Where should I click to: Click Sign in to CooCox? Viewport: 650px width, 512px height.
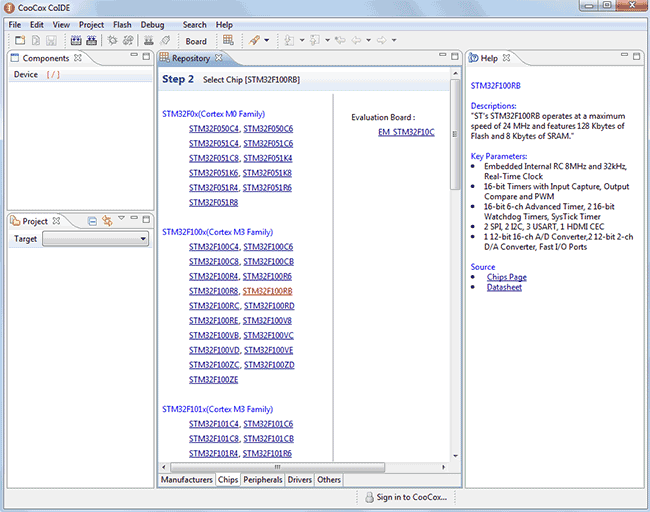click(x=406, y=497)
